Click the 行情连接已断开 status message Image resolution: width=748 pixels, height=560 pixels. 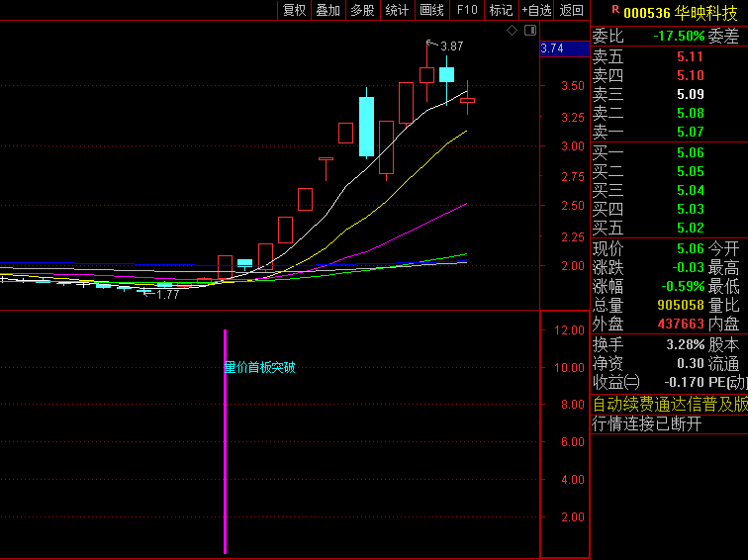tap(646, 423)
